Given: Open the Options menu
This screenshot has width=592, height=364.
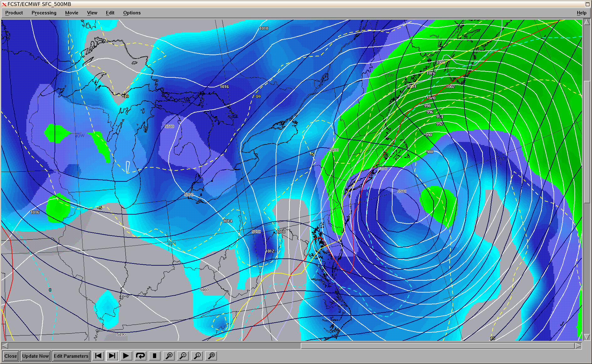Looking at the screenshot, I should coord(132,13).
